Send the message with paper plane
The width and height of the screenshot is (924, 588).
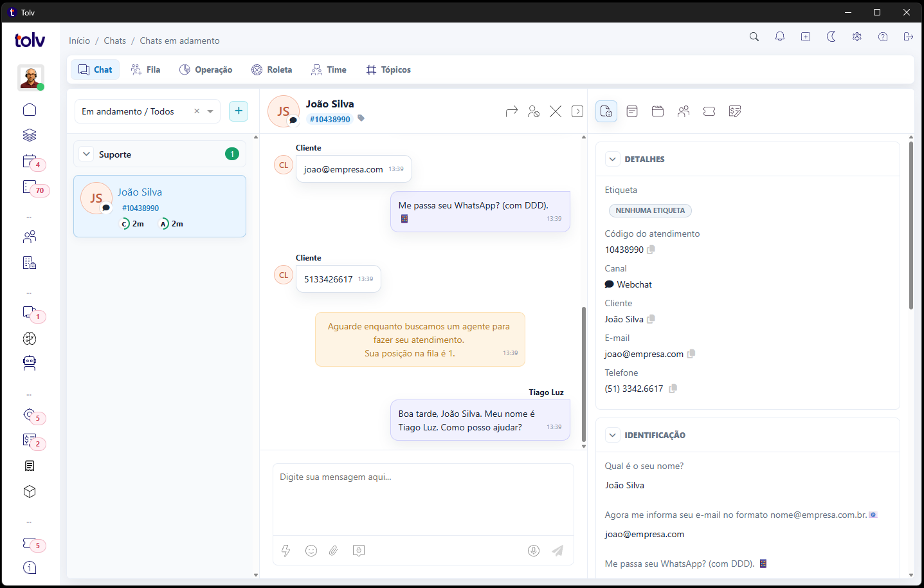click(x=557, y=551)
